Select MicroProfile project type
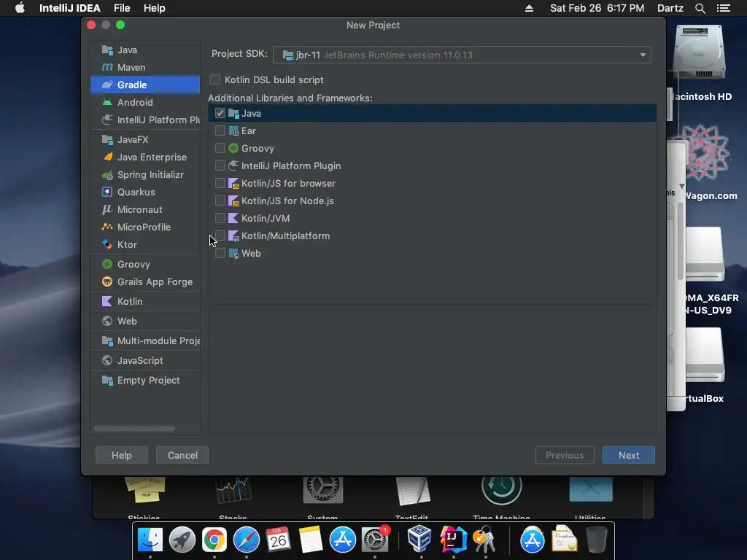The image size is (747, 560). pos(145,227)
